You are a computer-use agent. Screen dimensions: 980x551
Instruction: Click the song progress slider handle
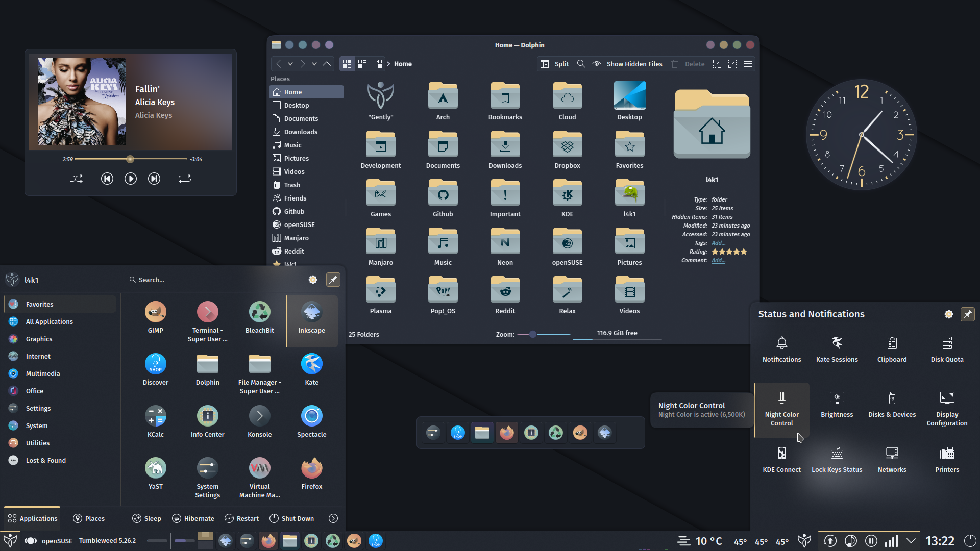(130, 159)
